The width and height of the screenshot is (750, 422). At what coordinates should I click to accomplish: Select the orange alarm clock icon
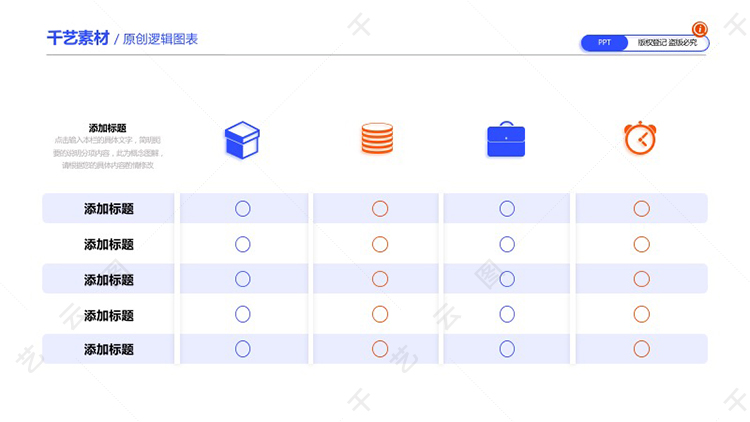[640, 138]
